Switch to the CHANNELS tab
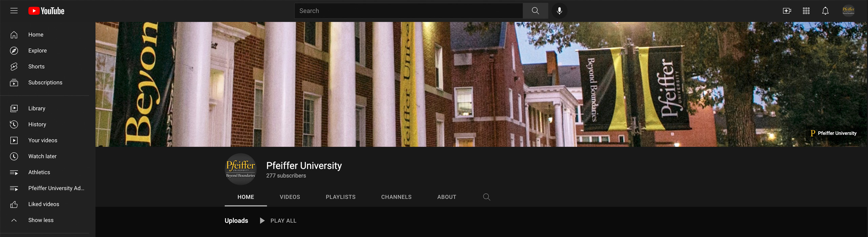Viewport: 868px width, 237px height. (396, 197)
